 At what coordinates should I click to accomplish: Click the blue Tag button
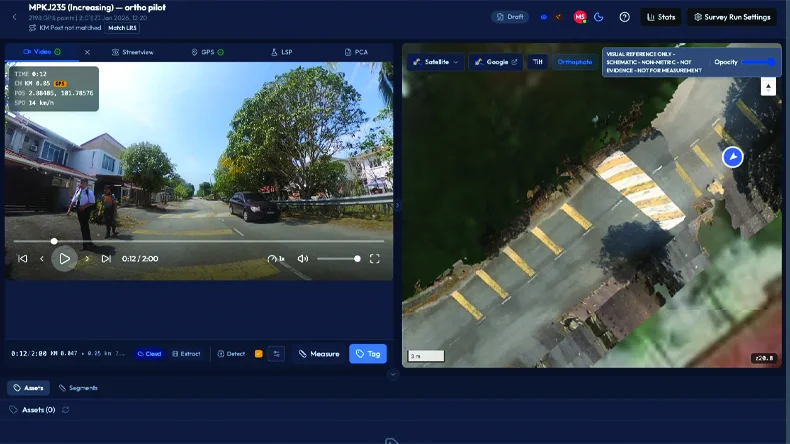[x=368, y=354]
